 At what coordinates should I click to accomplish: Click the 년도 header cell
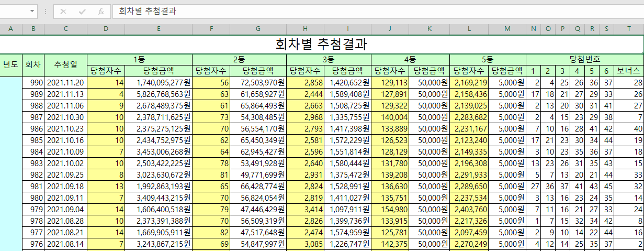pyautogui.click(x=11, y=64)
